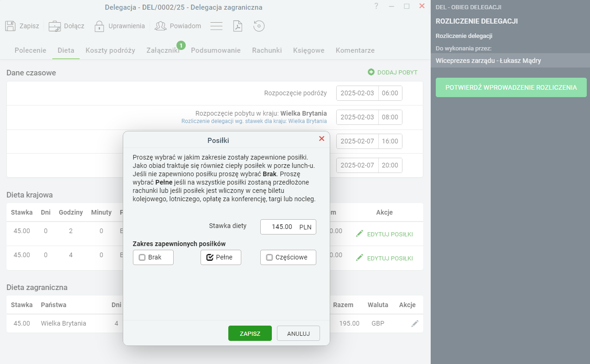The image size is (590, 364).
Task: Click the green ZAPISZ button in the dialog
Action: [x=250, y=333]
